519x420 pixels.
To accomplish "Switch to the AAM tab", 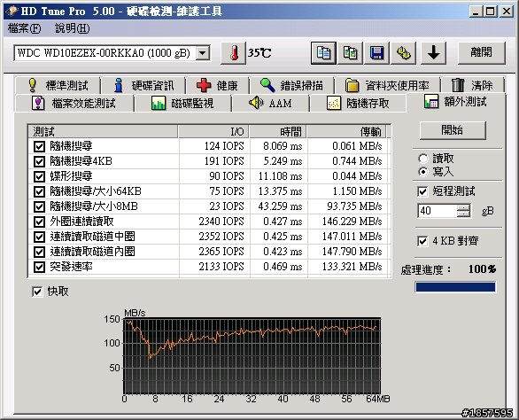I will point(271,104).
